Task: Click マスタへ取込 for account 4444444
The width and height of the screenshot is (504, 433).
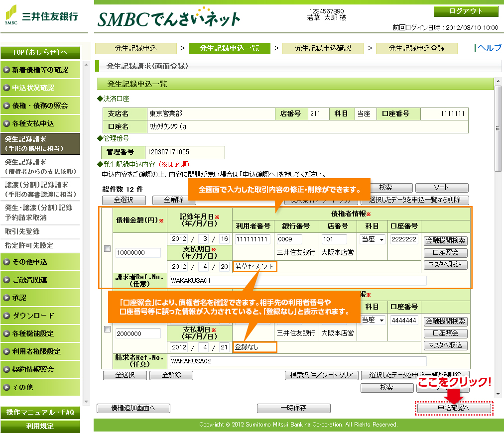Action: [446, 345]
